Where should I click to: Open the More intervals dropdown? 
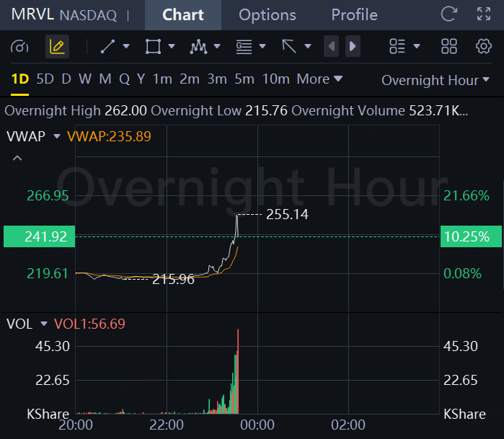pos(319,79)
